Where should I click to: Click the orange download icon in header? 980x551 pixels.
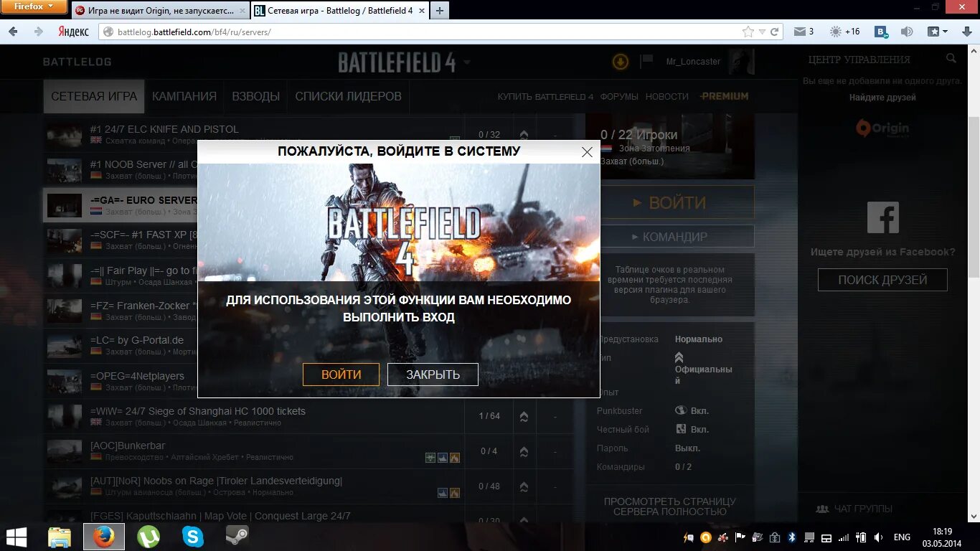[x=620, y=62]
